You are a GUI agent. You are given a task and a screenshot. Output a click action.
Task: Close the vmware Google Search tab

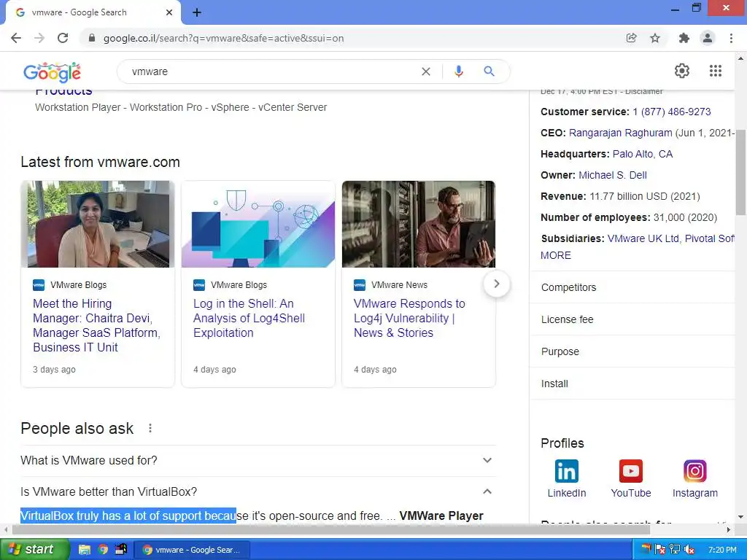pyautogui.click(x=169, y=12)
